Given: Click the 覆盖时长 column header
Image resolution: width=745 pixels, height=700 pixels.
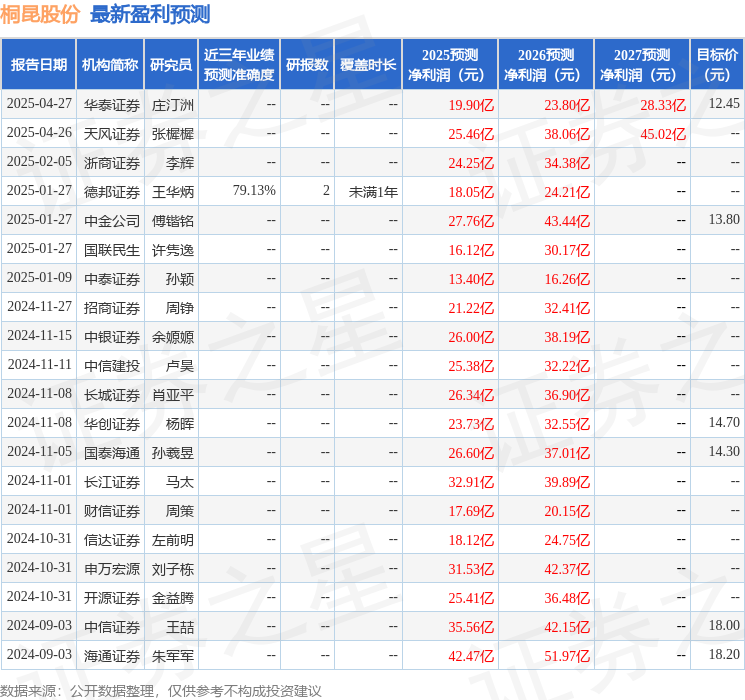Looking at the screenshot, I should 368,65.
